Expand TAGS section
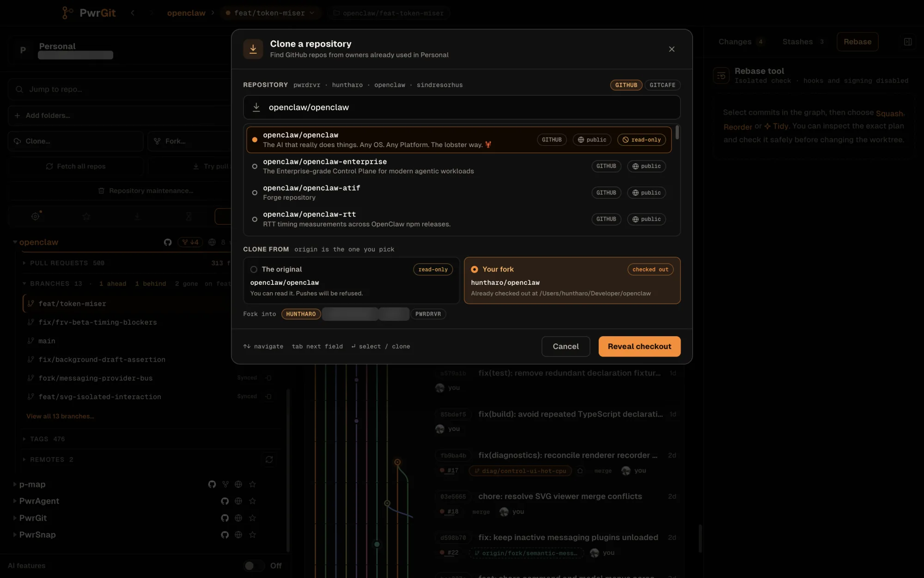This screenshot has height=578, width=924. coord(24,439)
